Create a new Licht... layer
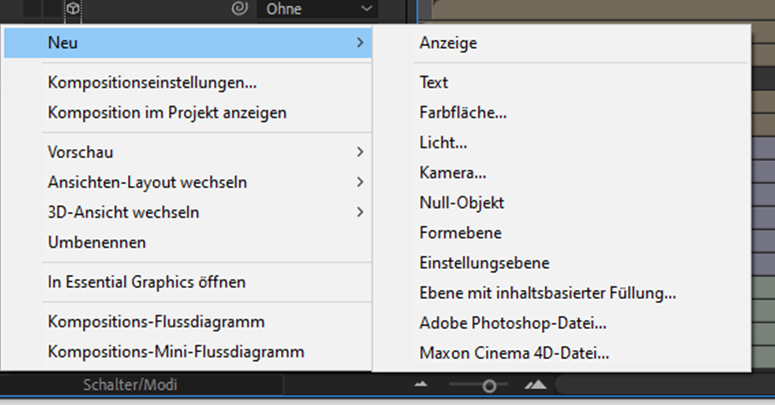Viewport: 775px width, 405px height. (443, 143)
